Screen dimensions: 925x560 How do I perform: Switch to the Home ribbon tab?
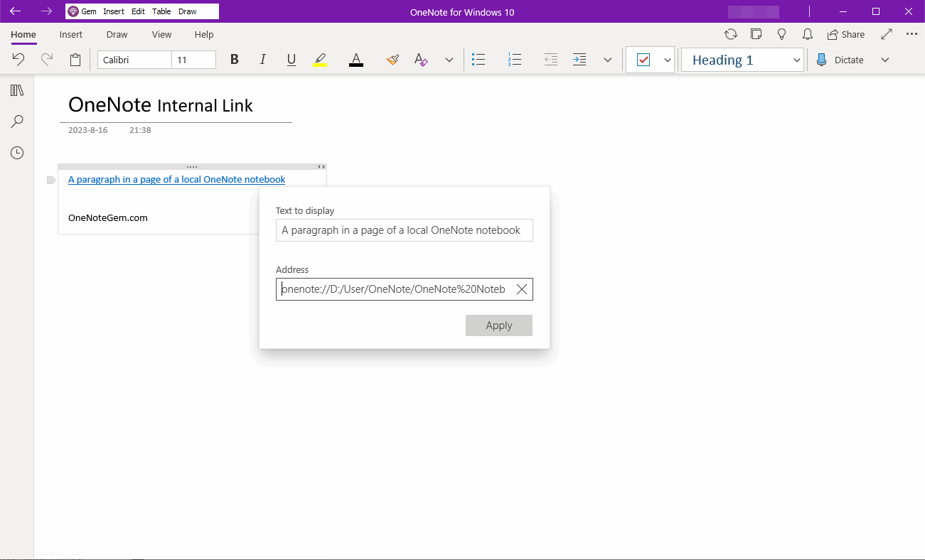tap(23, 34)
